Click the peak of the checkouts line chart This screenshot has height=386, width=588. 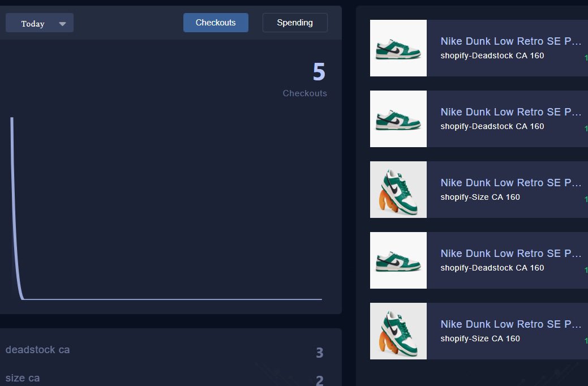[12, 118]
